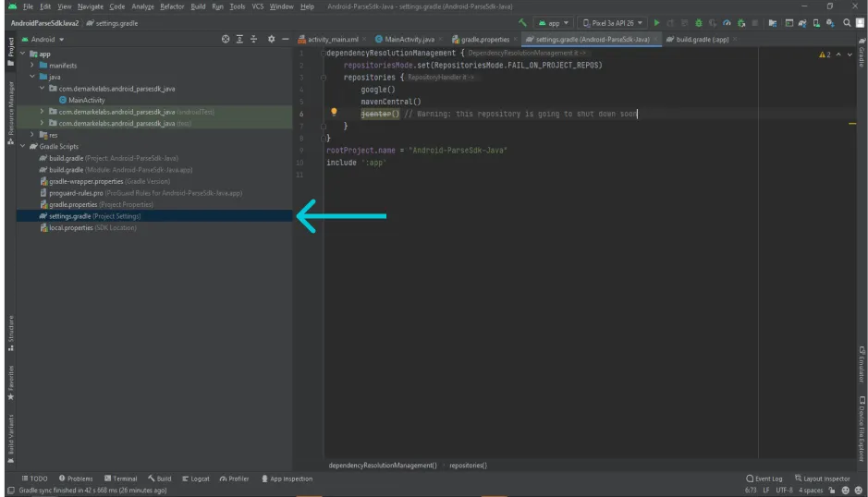Click Sync Project with Gradle Files icon

(802, 23)
